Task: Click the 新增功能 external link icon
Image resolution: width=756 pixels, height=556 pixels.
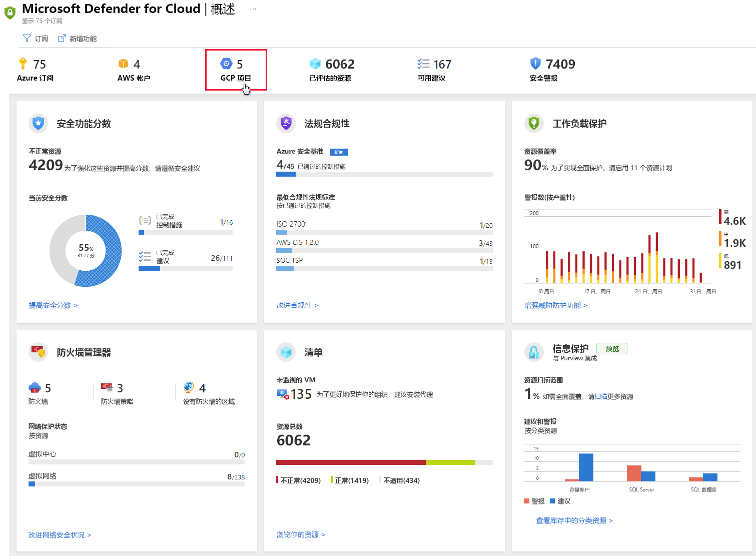Action: click(x=62, y=38)
